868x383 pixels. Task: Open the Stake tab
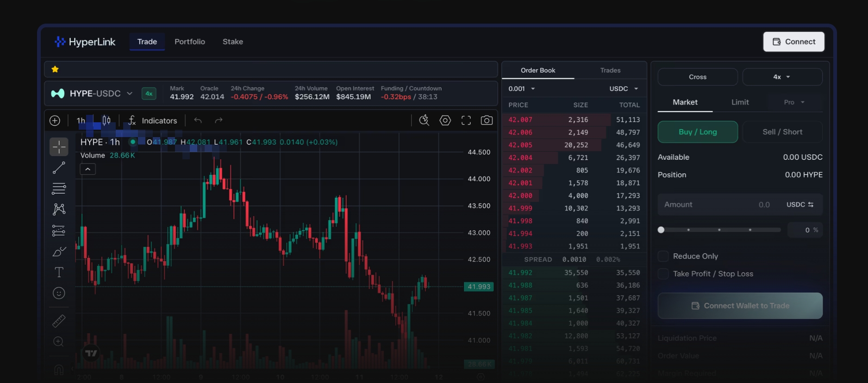coord(233,42)
